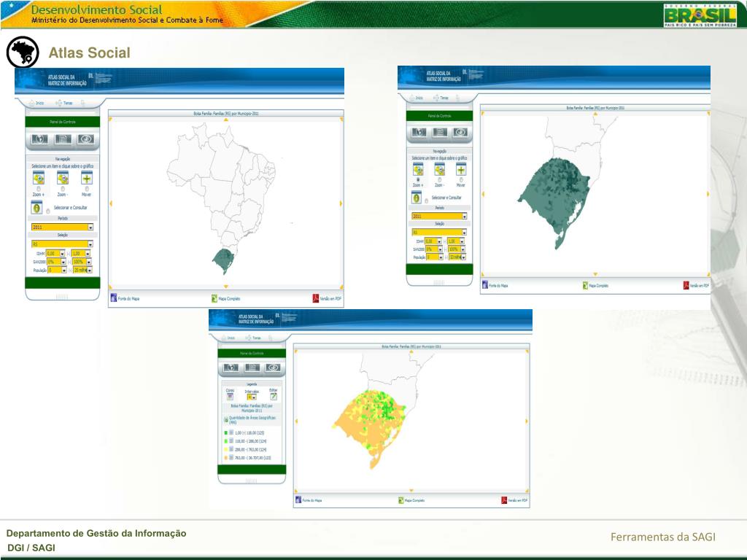Image resolution: width=747 pixels, height=560 pixels.
Task: Select Zoom + radio button, left Brazil-map window
Action: pos(39,189)
